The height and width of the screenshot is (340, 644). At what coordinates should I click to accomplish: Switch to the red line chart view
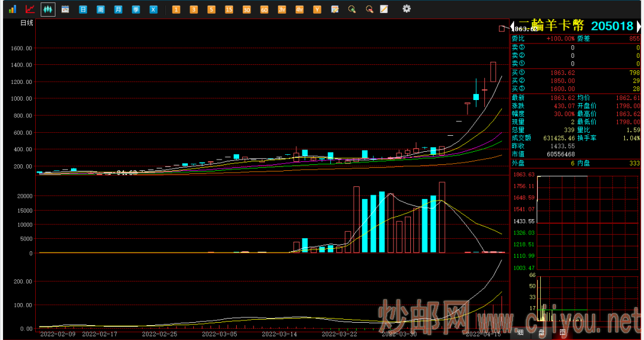(30, 9)
